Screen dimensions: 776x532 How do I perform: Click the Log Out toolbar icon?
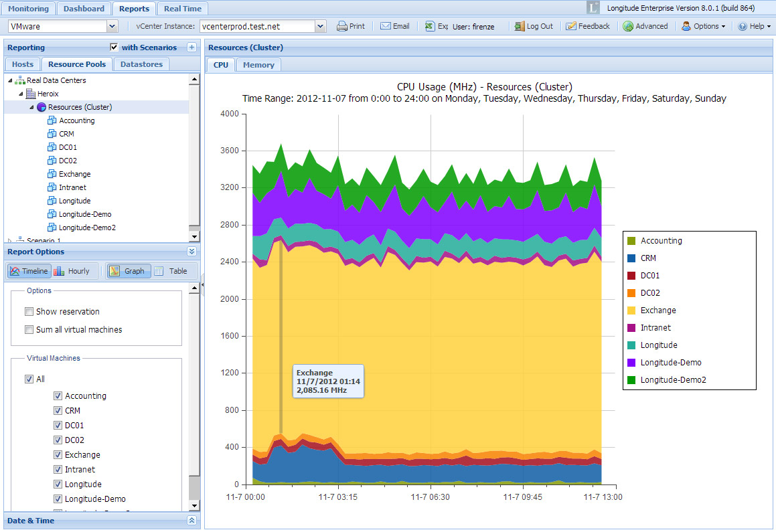pos(520,26)
